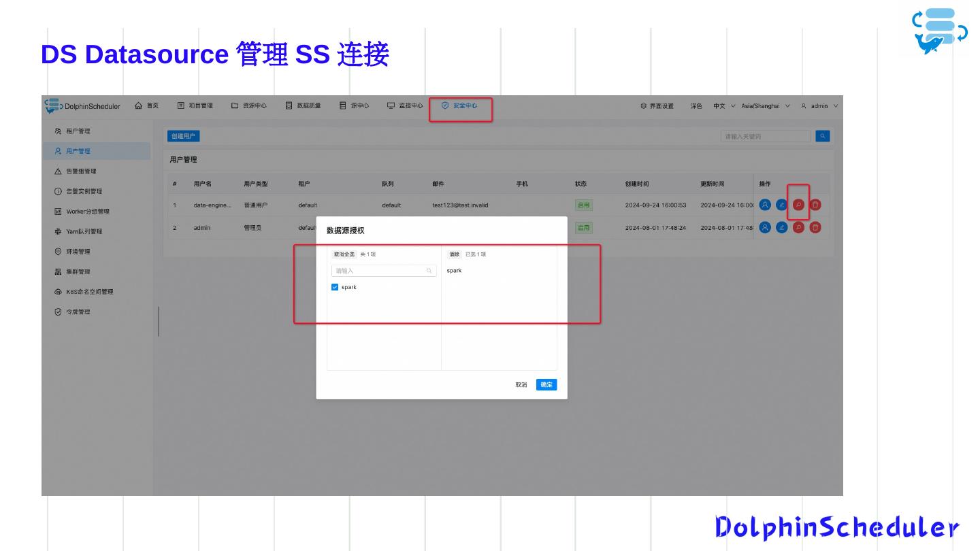Click the filter field's magnifier icon in dialog
980x551 pixels.
click(x=429, y=271)
